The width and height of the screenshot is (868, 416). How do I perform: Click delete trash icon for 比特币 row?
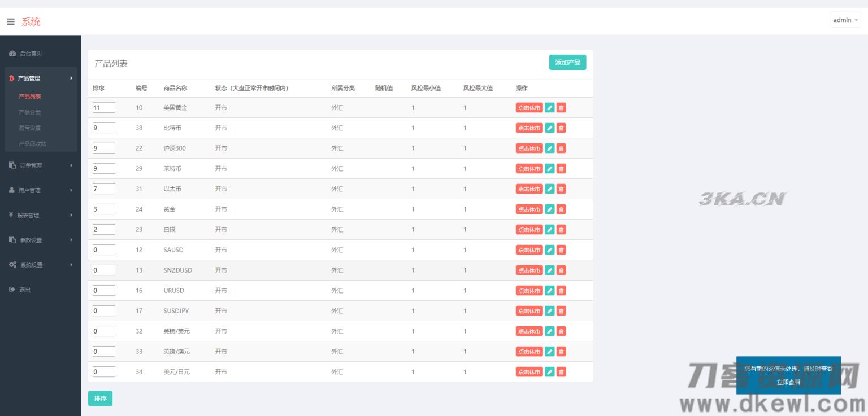point(561,128)
